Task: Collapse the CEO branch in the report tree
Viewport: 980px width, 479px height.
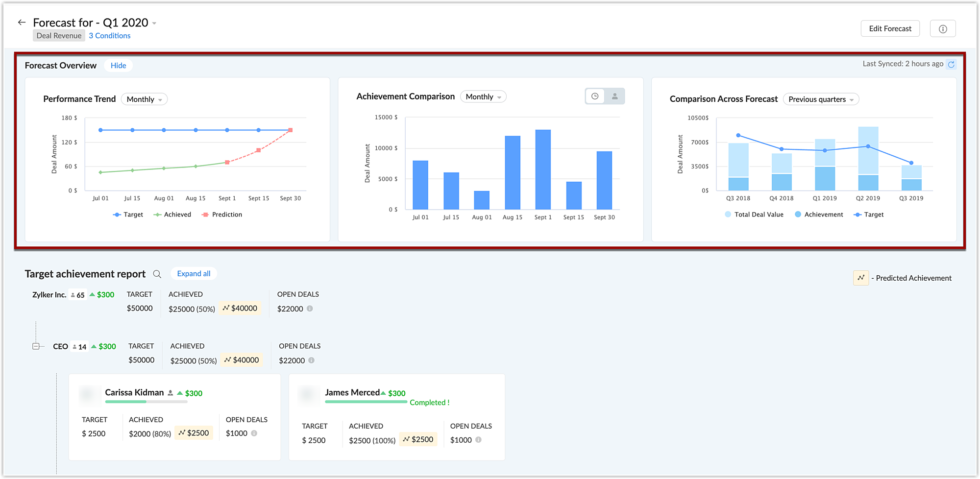Action: 36,346
